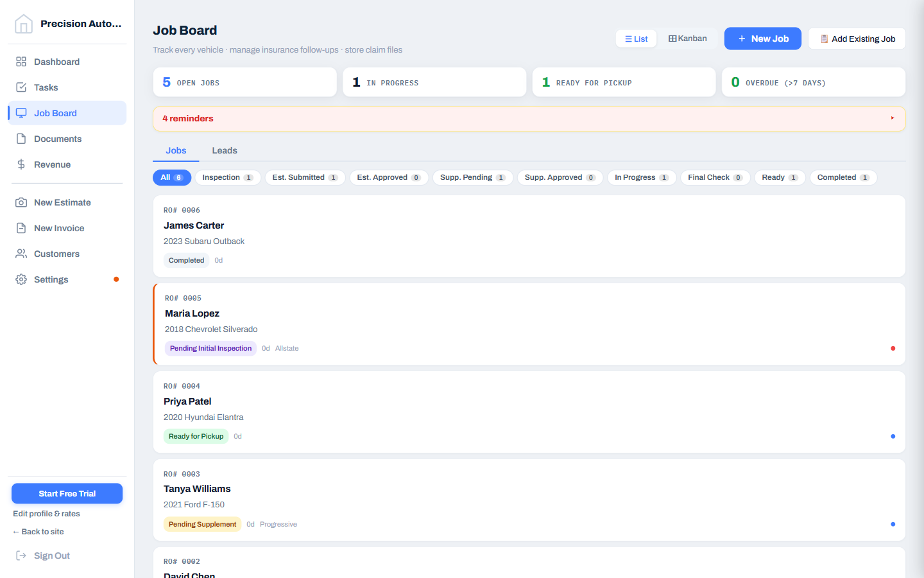Click the Back to site link
The width and height of the screenshot is (924, 578).
38,532
